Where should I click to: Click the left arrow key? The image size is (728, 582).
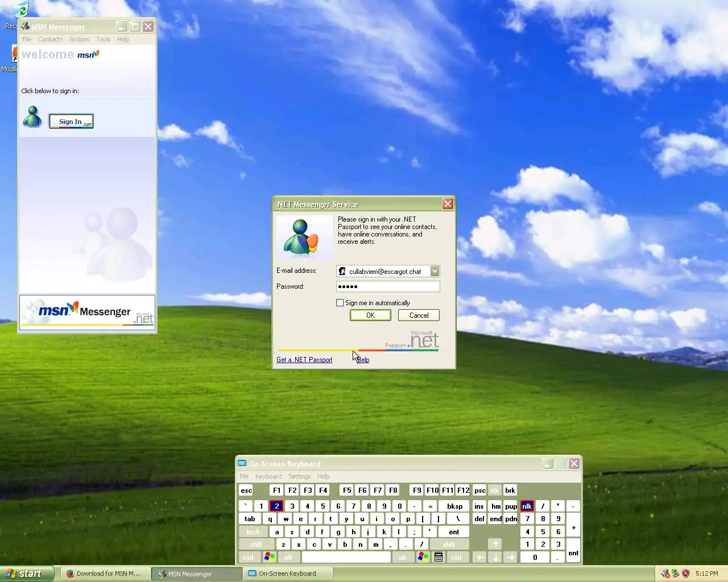(x=480, y=558)
